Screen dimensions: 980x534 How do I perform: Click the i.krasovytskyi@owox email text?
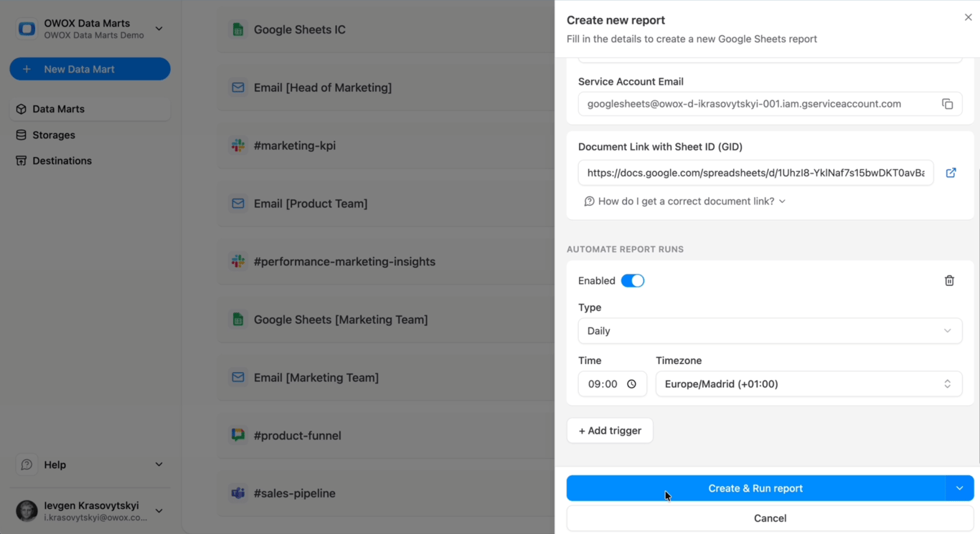[95, 517]
